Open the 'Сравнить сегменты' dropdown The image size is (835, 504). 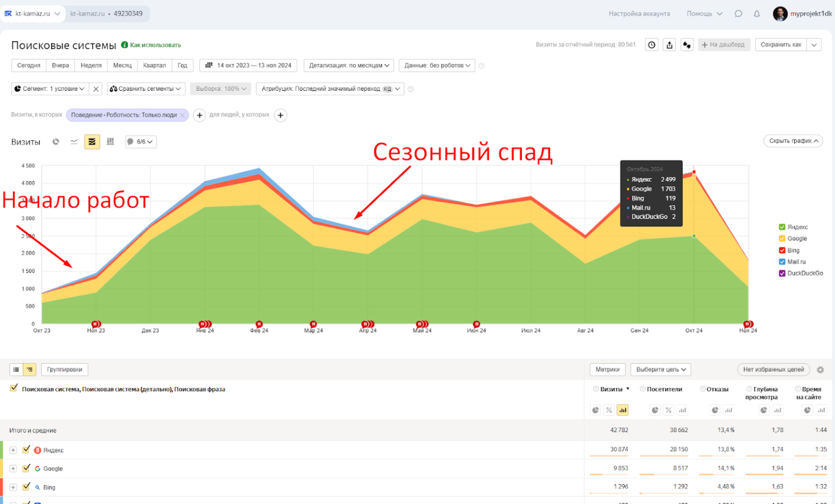[x=146, y=89]
